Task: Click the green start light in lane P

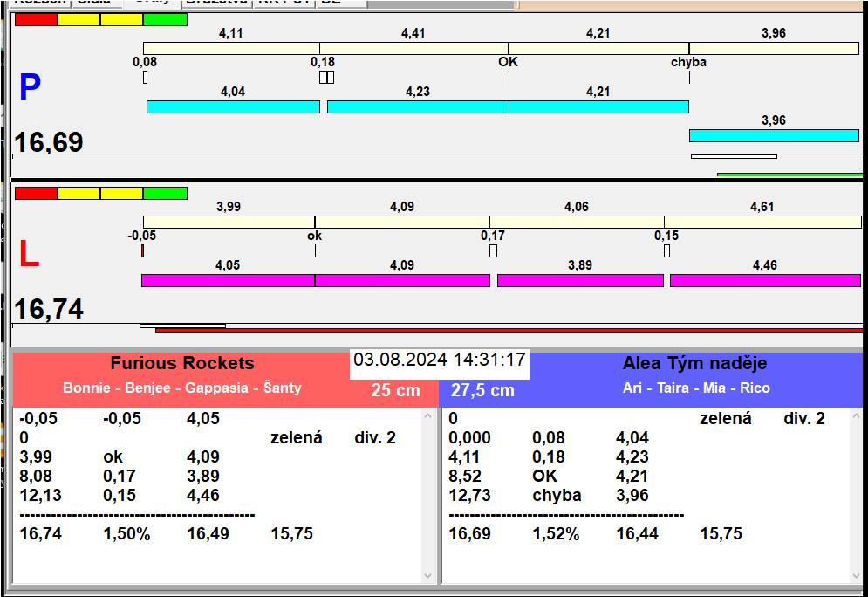Action: coord(165,19)
